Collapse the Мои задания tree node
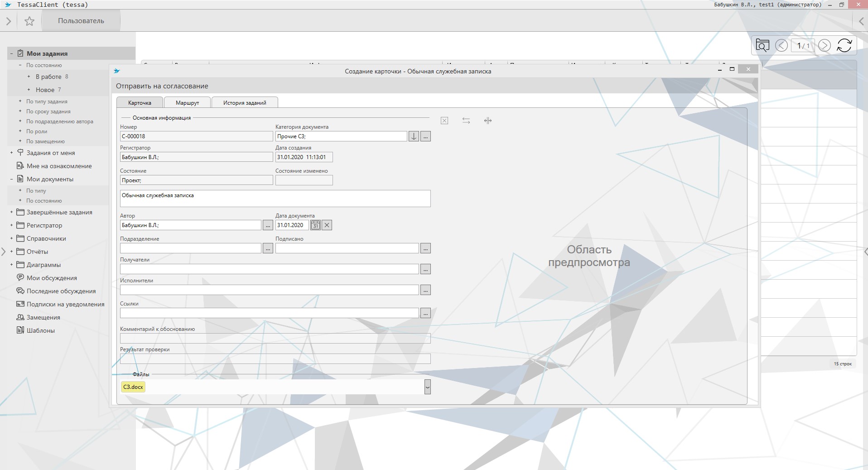This screenshot has height=470, width=868. coord(11,53)
